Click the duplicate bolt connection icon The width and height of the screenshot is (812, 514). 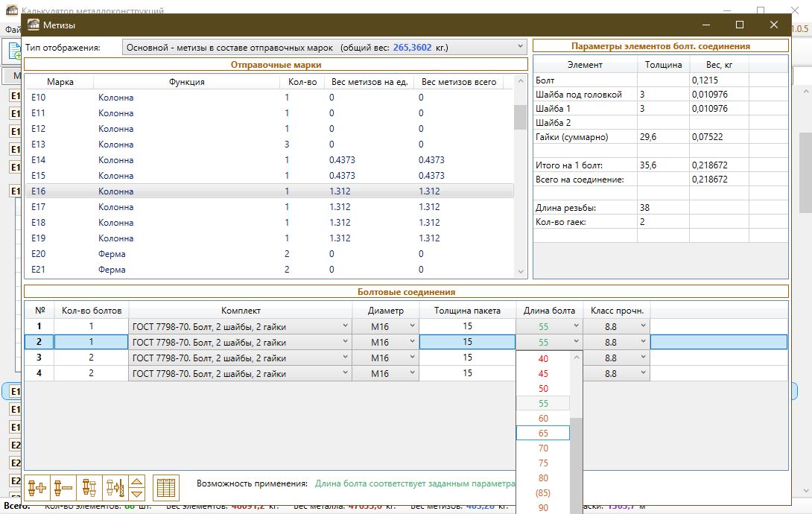pyautogui.click(x=89, y=488)
